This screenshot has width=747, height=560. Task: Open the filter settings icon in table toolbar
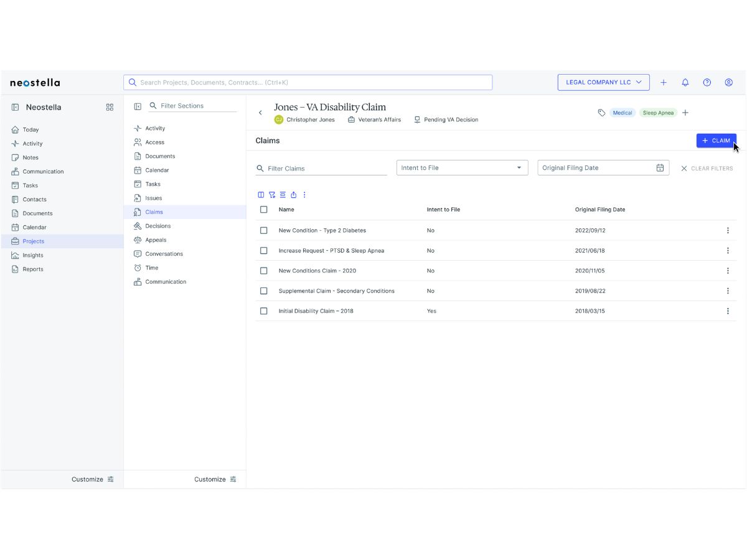tap(272, 195)
